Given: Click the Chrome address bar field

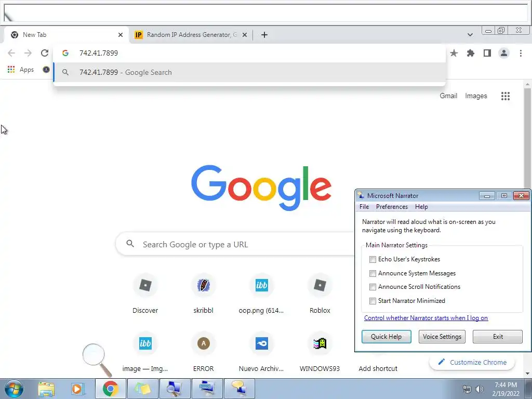Looking at the screenshot, I should click(x=249, y=53).
